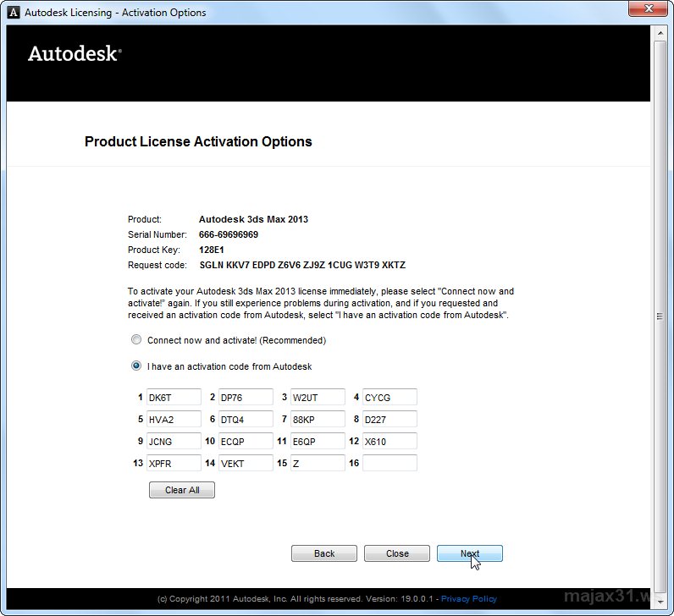Click activation code field 15 containing Z
674x616 pixels.
pos(318,463)
